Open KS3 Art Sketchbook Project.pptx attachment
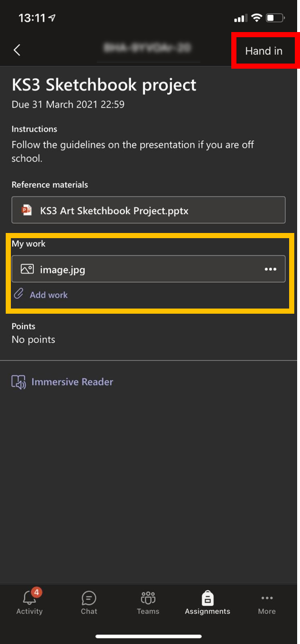The width and height of the screenshot is (300, 644). click(148, 210)
